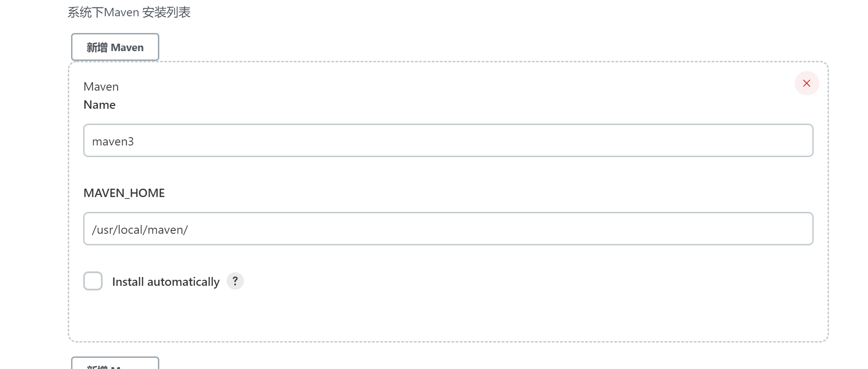The width and height of the screenshot is (868, 369).
Task: Click the "MAVEN_HOME" field label
Action: (x=124, y=193)
